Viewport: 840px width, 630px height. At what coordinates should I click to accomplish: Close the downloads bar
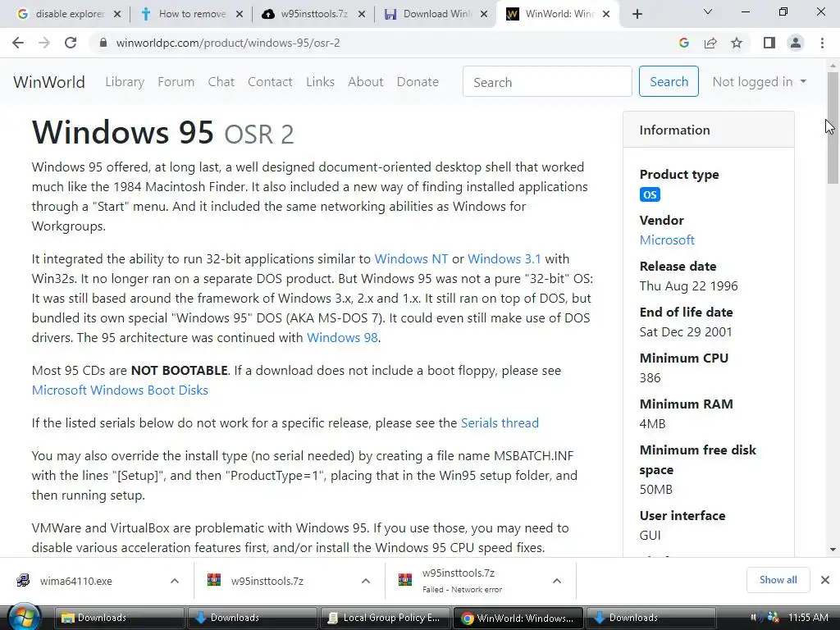point(825,580)
